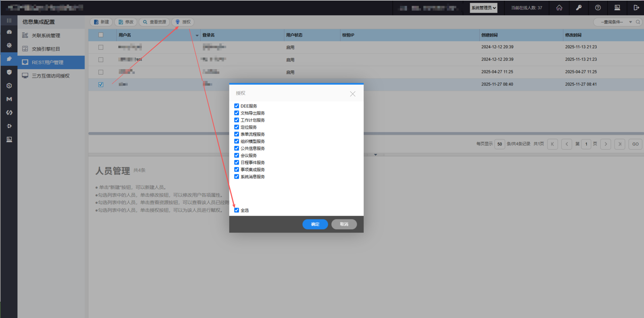Click the page number input field
644x318 pixels.
pos(586,144)
